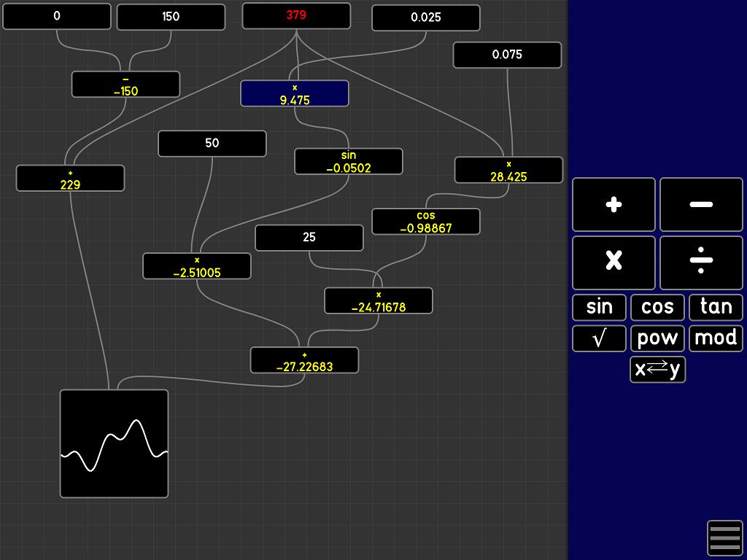Choose the tan function button
The image size is (747, 560).
click(x=716, y=307)
